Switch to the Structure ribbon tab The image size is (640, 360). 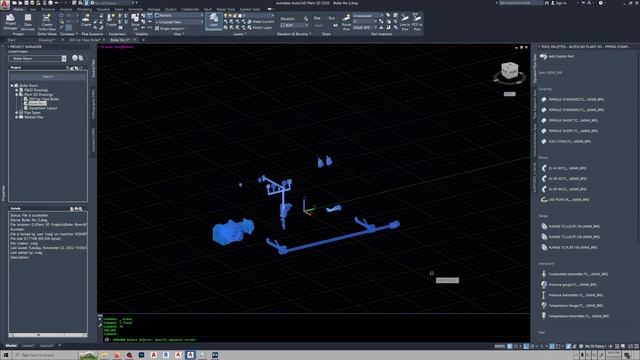[x=48, y=9]
